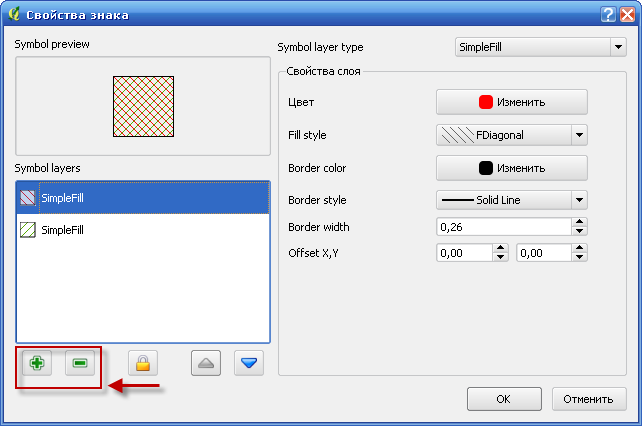Decrease Offset X value with down arrow
Screen dimensions: 642x426
(501, 258)
